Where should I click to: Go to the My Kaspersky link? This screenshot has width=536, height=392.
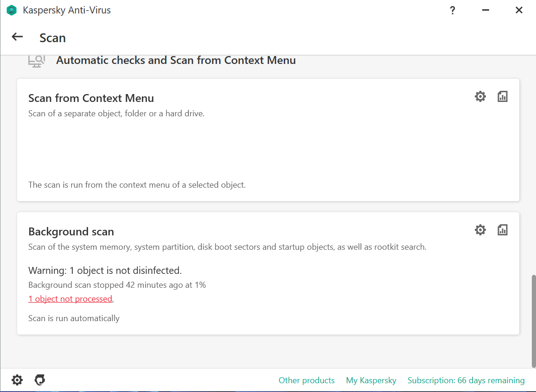pyautogui.click(x=371, y=380)
